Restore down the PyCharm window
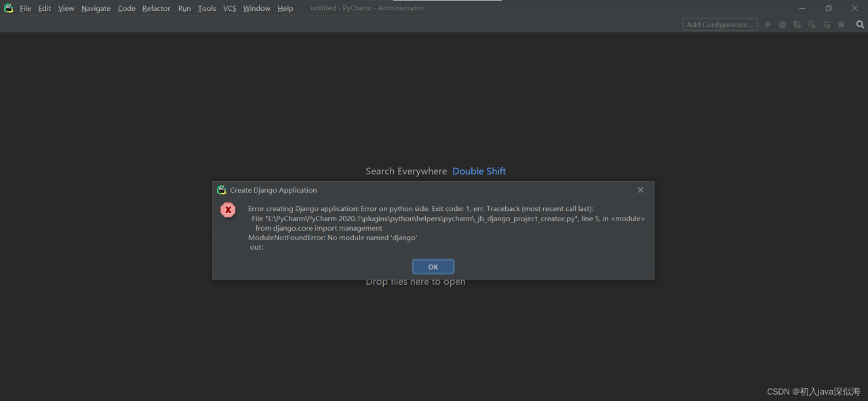The width and height of the screenshot is (868, 401). pyautogui.click(x=828, y=8)
